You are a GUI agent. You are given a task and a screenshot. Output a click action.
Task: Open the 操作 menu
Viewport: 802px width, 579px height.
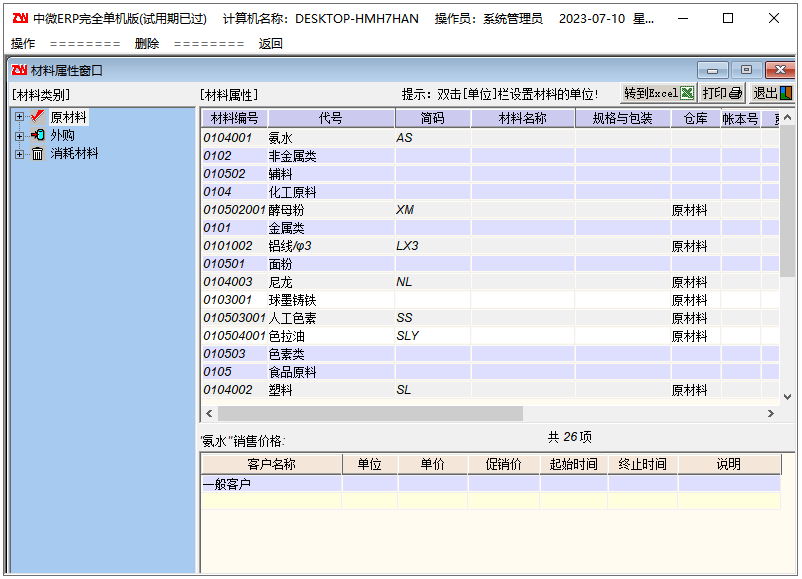point(23,43)
